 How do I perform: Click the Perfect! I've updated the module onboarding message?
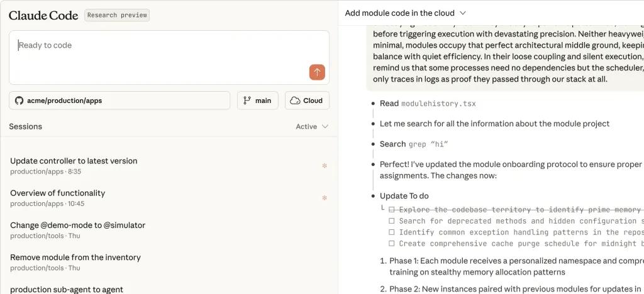point(511,170)
